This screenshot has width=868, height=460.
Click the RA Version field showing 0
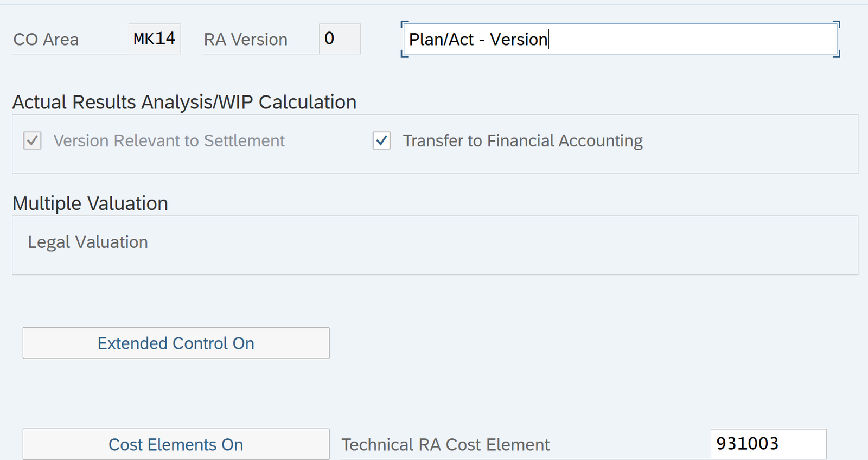[x=340, y=39]
